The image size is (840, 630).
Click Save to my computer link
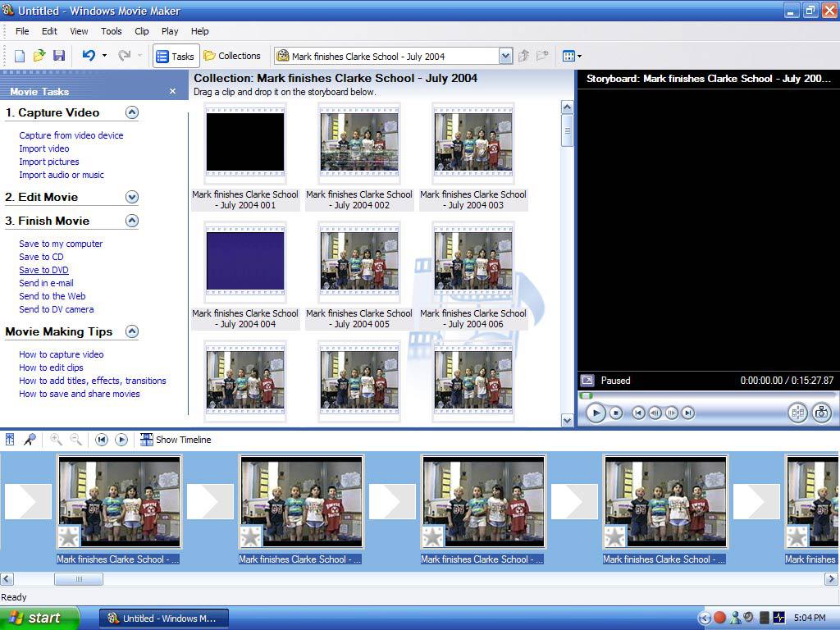[x=61, y=244]
